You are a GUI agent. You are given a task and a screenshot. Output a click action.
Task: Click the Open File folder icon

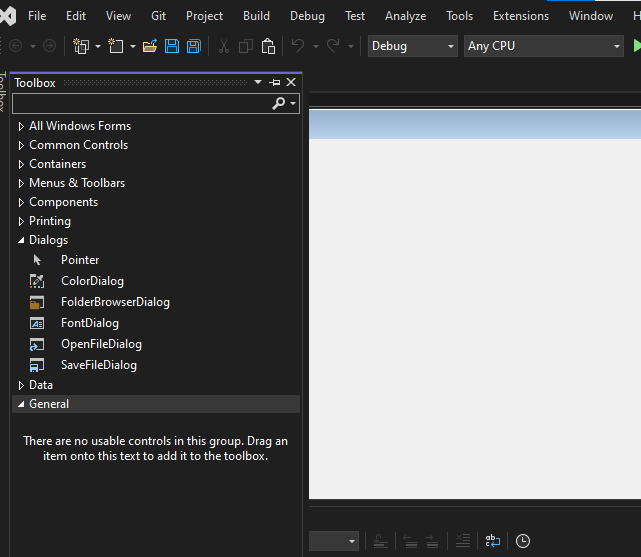click(x=150, y=46)
